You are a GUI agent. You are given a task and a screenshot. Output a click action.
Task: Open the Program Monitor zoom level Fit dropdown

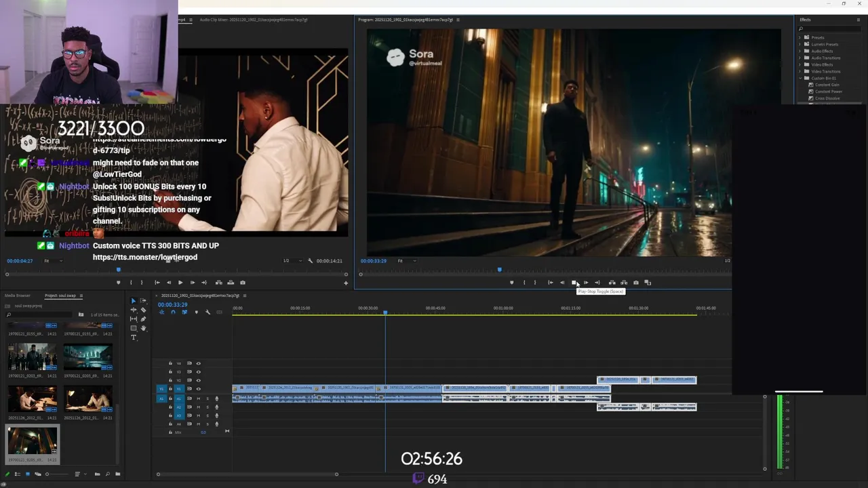click(406, 261)
